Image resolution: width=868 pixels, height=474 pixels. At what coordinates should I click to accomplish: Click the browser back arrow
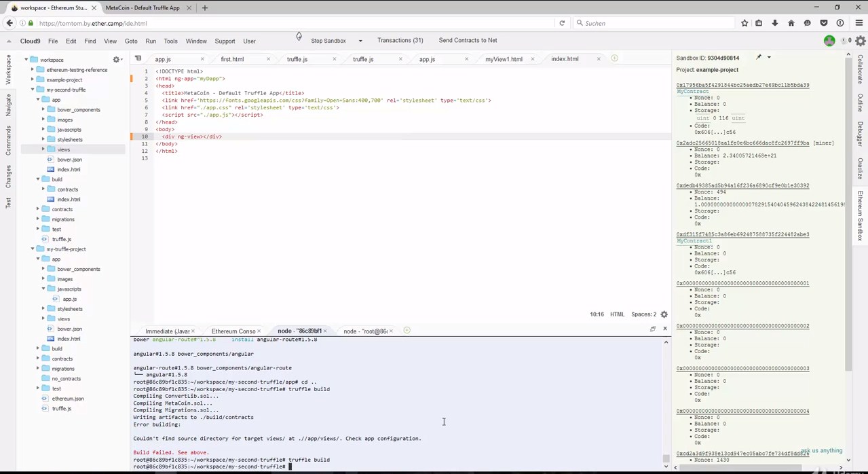[x=10, y=23]
